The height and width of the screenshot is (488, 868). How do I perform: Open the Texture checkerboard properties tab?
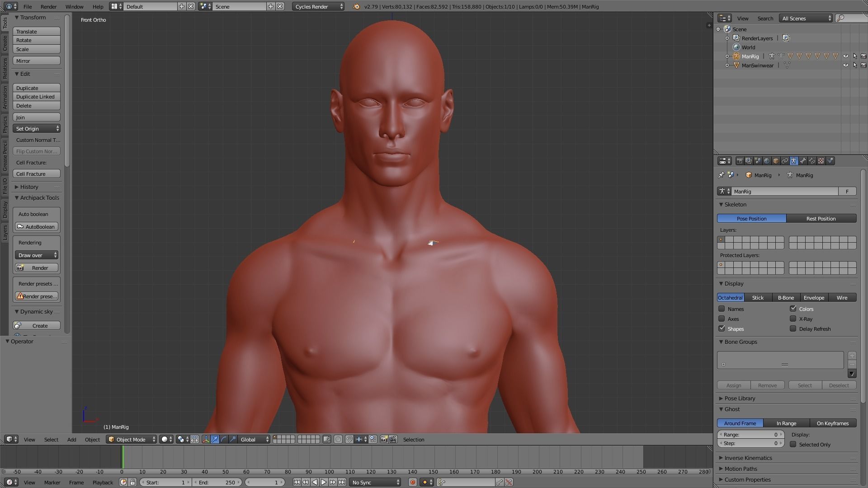click(x=821, y=161)
